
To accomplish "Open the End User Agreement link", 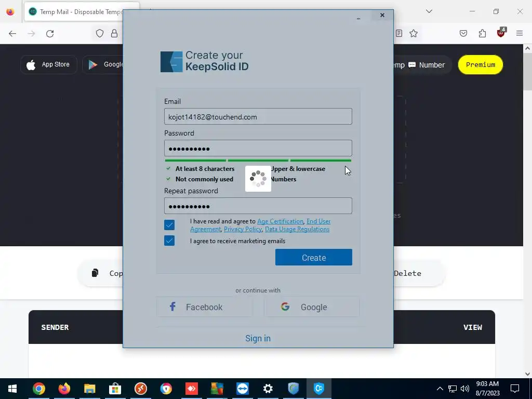I will tap(260, 225).
